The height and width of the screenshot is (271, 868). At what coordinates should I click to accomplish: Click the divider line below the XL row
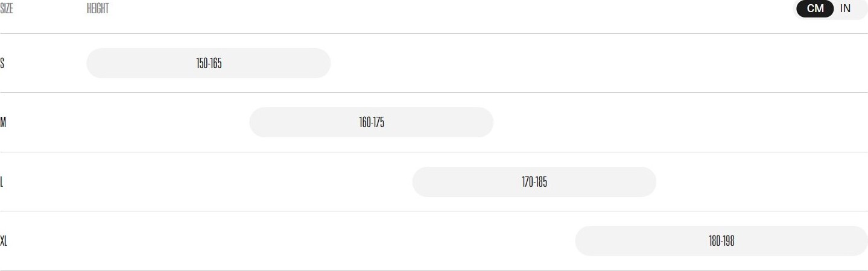click(x=434, y=270)
